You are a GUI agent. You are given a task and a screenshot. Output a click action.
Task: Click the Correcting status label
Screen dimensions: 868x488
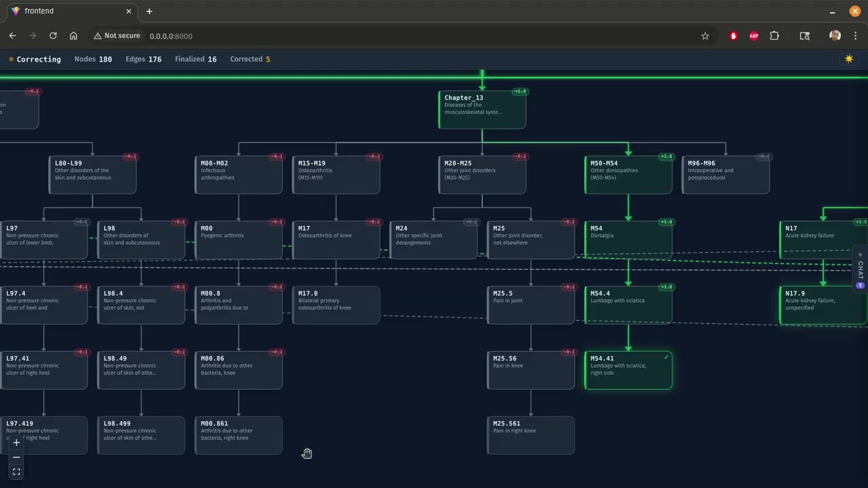(x=39, y=60)
